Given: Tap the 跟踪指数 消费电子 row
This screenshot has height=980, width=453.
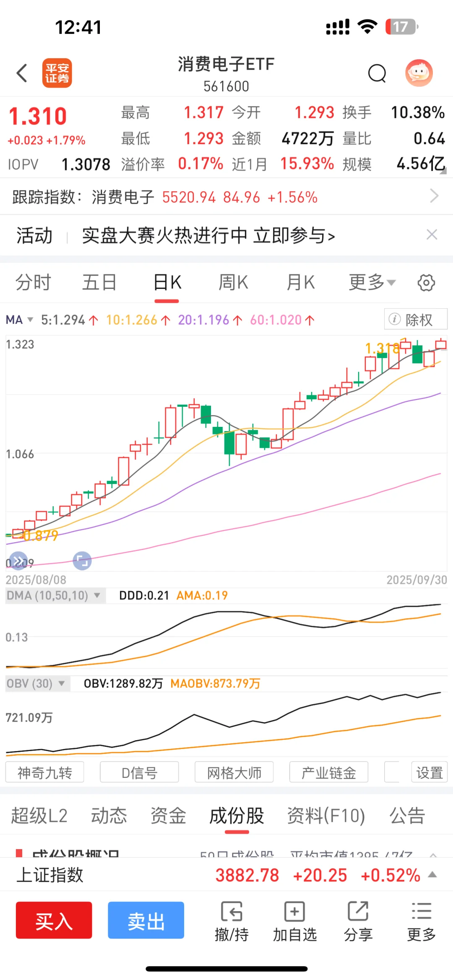Looking at the screenshot, I should [x=226, y=196].
